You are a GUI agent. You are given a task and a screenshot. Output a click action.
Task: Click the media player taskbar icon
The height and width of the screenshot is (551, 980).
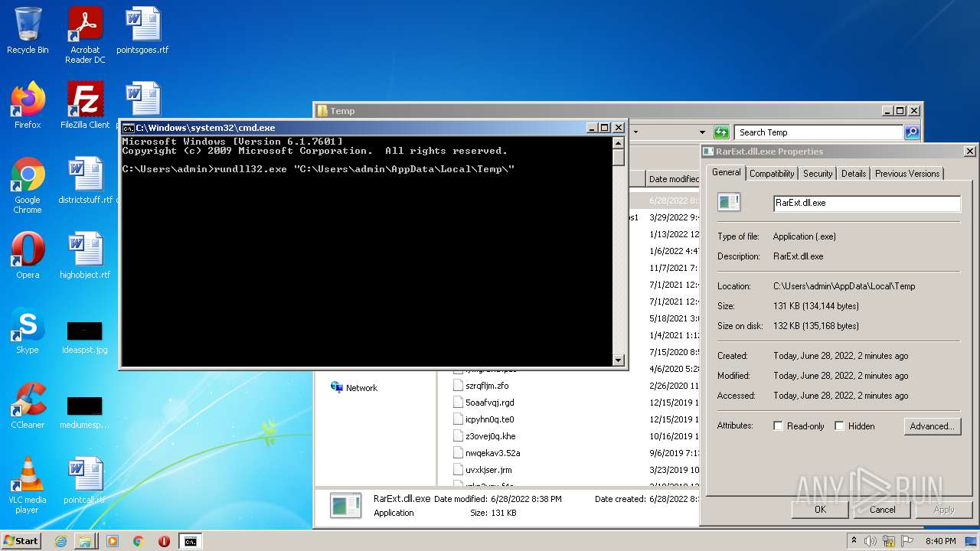tap(113, 541)
